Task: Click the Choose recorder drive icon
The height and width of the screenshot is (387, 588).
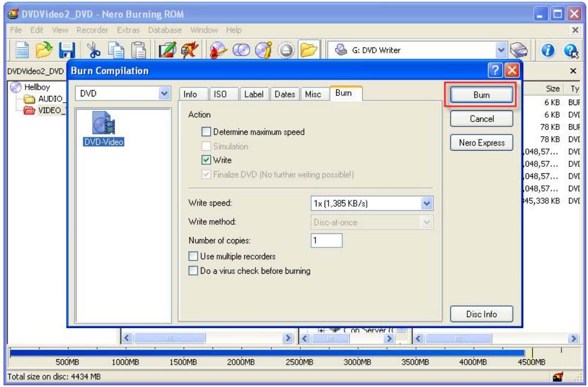Action: [x=519, y=50]
